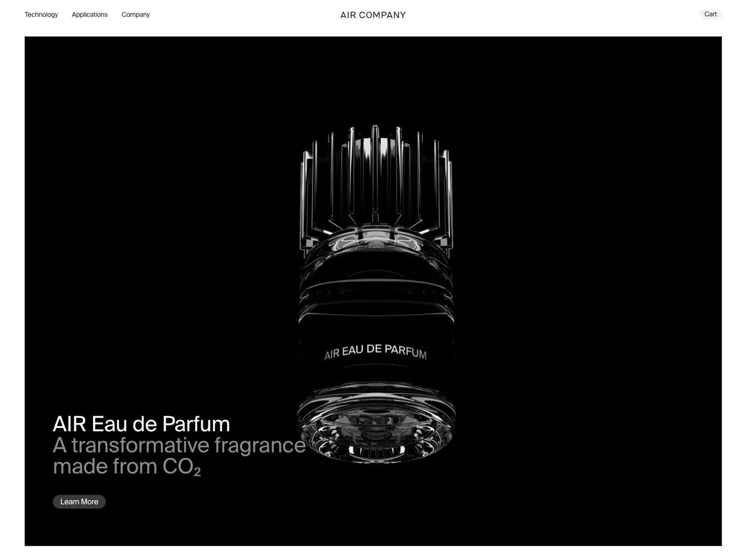Open the Cart
Viewport: 747px width, 560px height.
710,14
